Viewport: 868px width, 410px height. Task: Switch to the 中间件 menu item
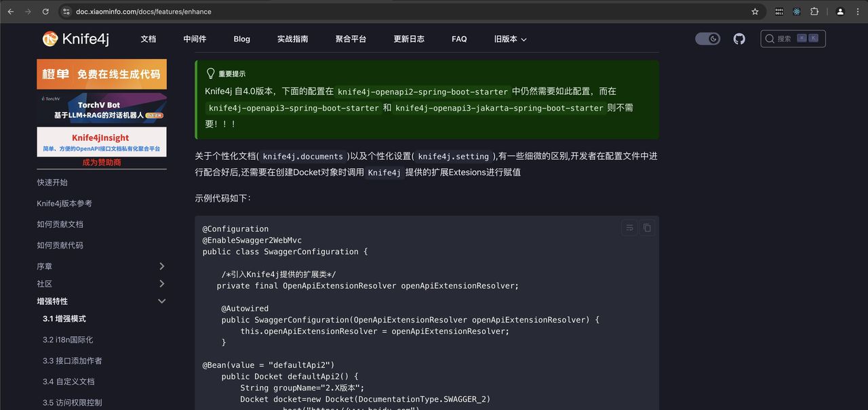(195, 39)
